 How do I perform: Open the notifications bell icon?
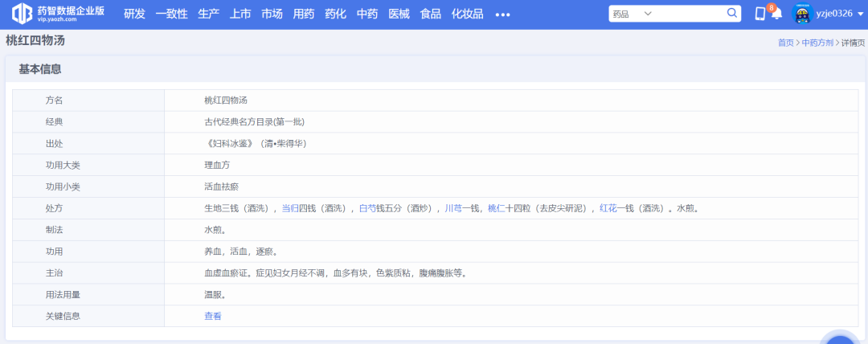tap(776, 14)
